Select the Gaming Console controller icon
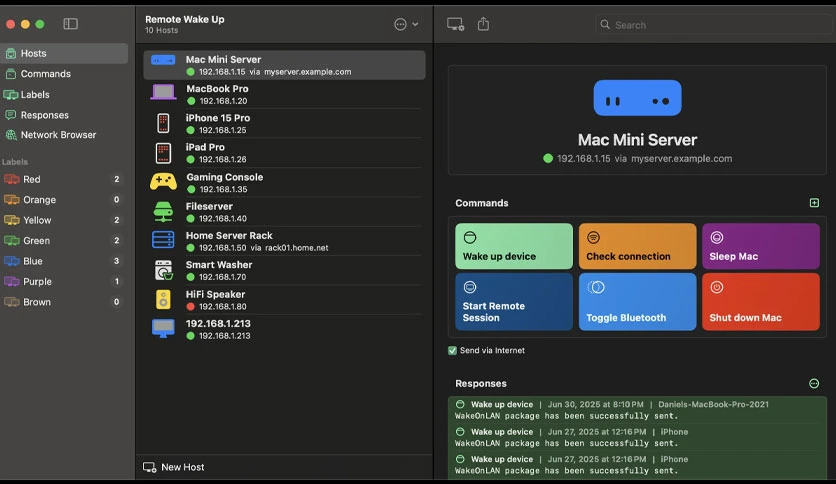The height and width of the screenshot is (484, 836). click(163, 182)
